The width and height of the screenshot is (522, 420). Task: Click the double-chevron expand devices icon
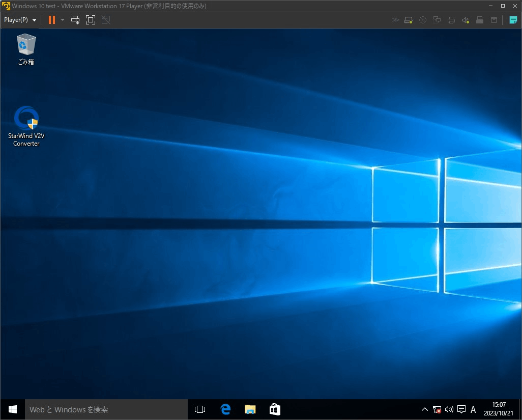click(x=395, y=20)
